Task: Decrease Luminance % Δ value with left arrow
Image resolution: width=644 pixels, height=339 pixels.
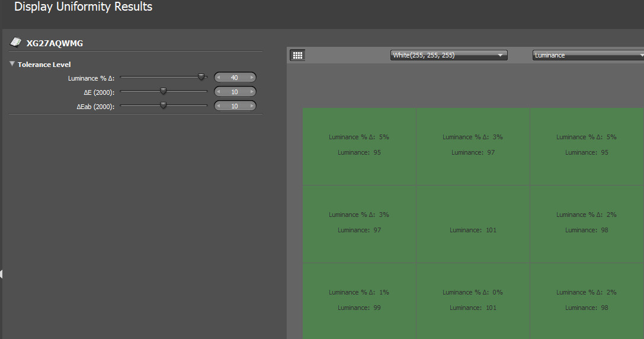Action: pyautogui.click(x=219, y=78)
